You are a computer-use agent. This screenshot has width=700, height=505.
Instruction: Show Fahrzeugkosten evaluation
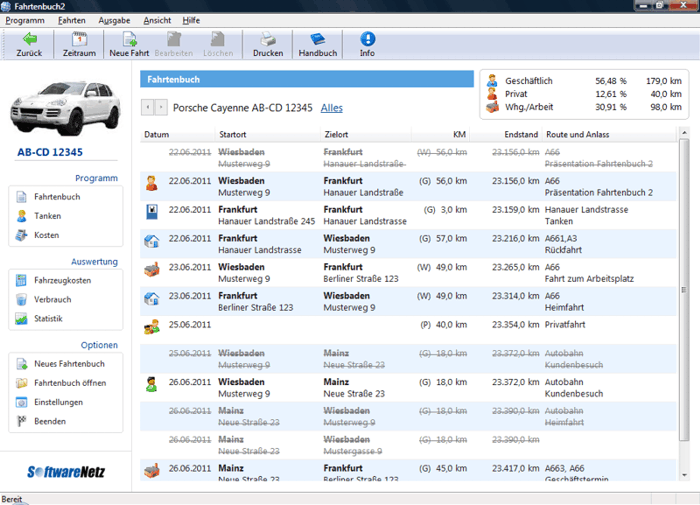click(x=62, y=280)
